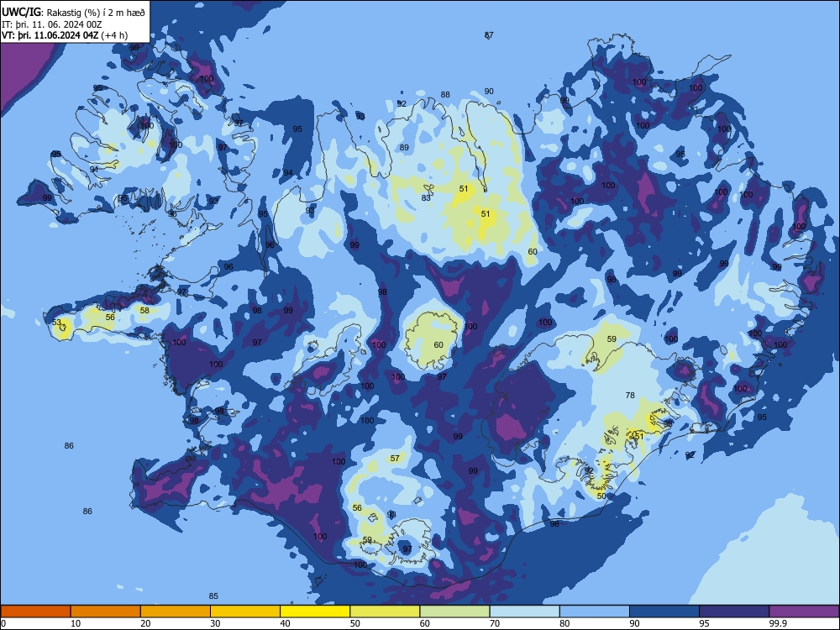Viewport: 840px width, 630px height.
Task: Click the humidity value '78' on the map
Action: (630, 395)
